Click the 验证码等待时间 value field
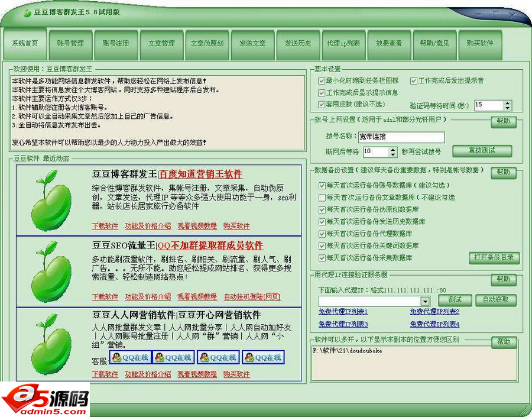Screen dimensions: 532x417 coord(489,105)
